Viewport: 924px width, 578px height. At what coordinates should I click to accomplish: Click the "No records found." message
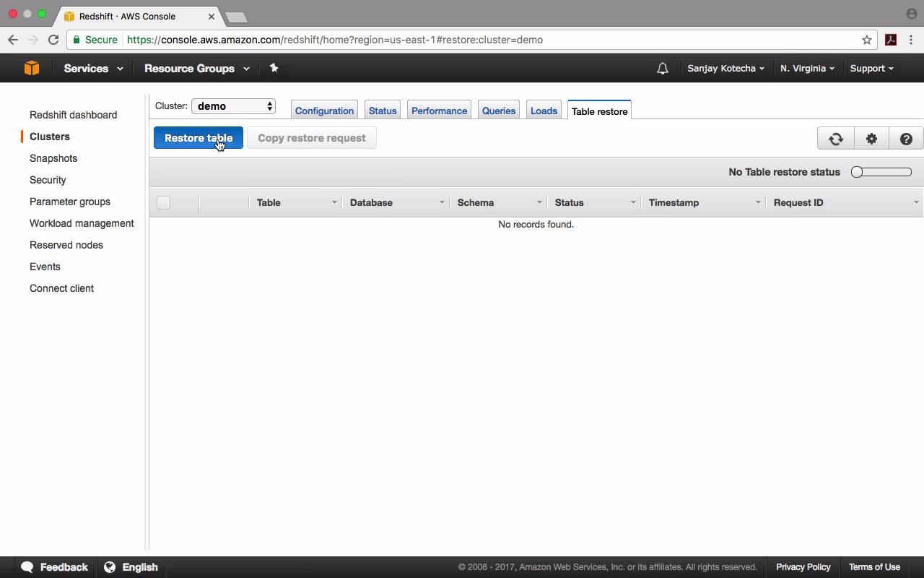(536, 225)
